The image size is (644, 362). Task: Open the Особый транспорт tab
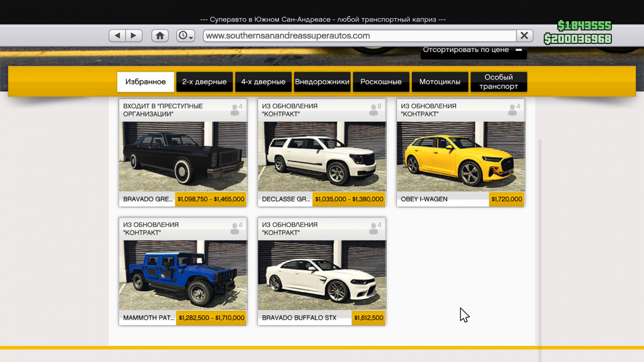click(499, 82)
